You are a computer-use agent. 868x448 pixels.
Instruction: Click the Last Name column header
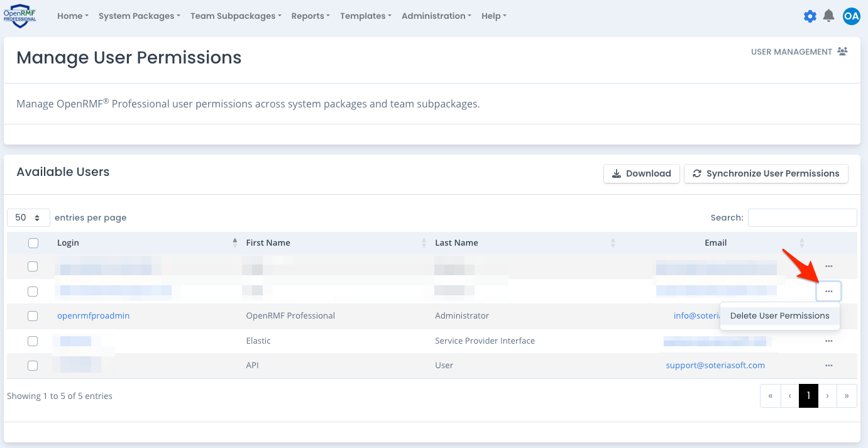point(456,243)
